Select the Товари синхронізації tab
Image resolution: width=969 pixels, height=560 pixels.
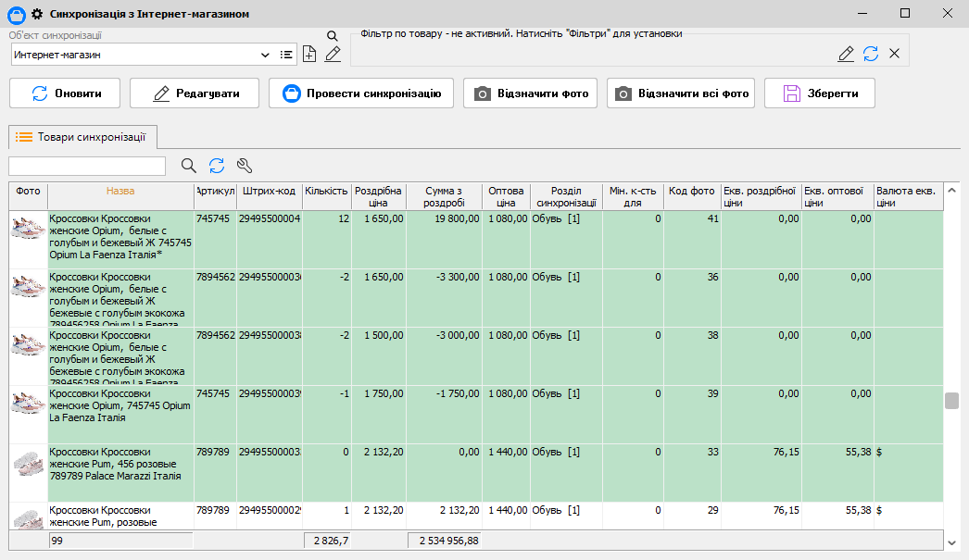point(82,137)
